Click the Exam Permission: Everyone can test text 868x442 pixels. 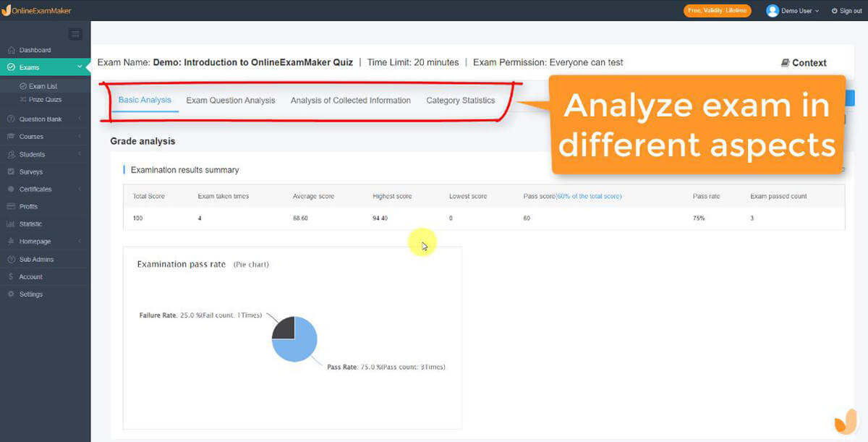[x=548, y=62]
